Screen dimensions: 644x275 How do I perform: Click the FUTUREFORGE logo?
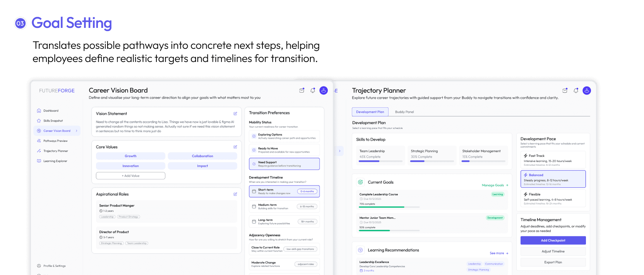(x=57, y=91)
